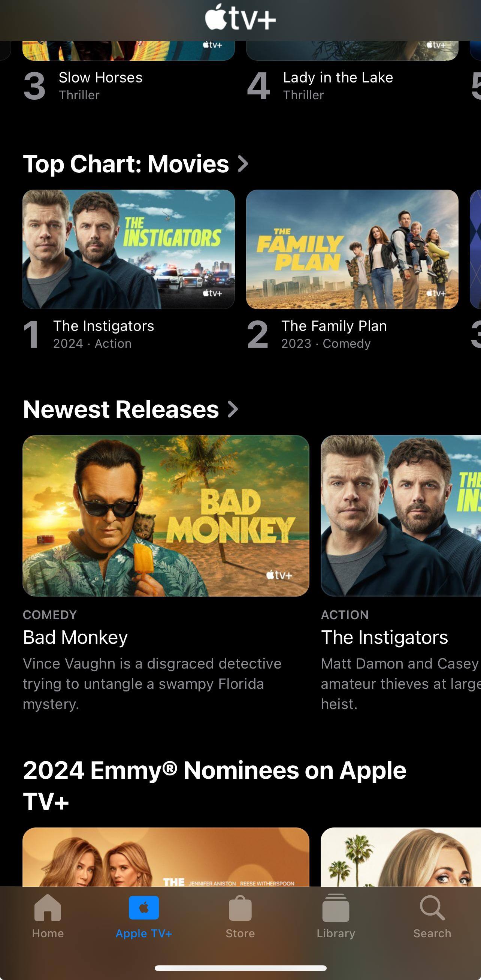This screenshot has height=980, width=481.
Task: Open the palm trees Emmy nominee card
Action: coord(401,857)
